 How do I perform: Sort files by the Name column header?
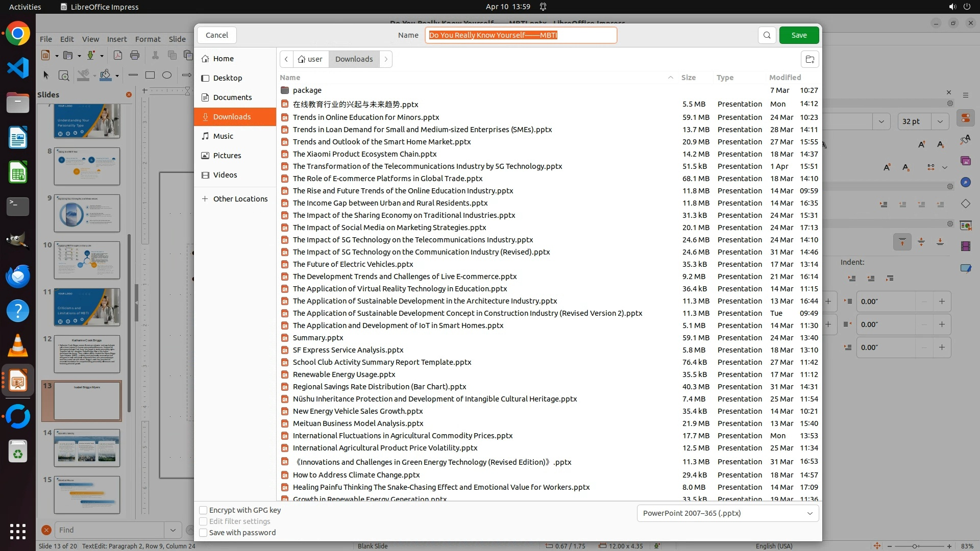pos(290,78)
